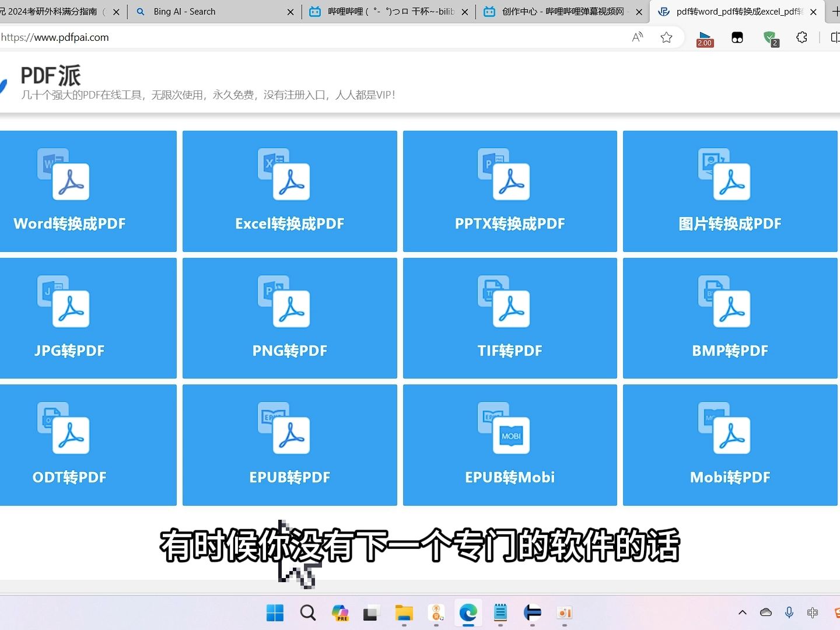Close the 创作中心 browser tab
The height and width of the screenshot is (630, 840).
point(639,12)
